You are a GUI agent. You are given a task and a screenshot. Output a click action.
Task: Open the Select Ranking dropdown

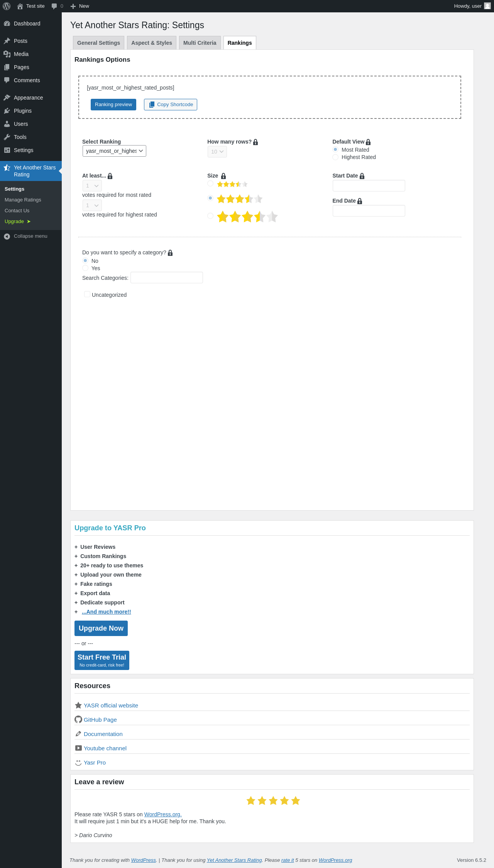114,151
